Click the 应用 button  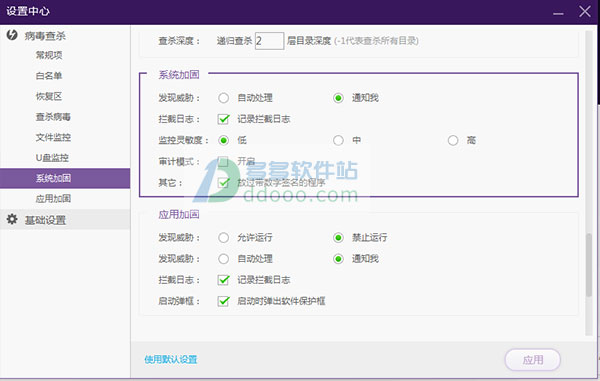533,360
